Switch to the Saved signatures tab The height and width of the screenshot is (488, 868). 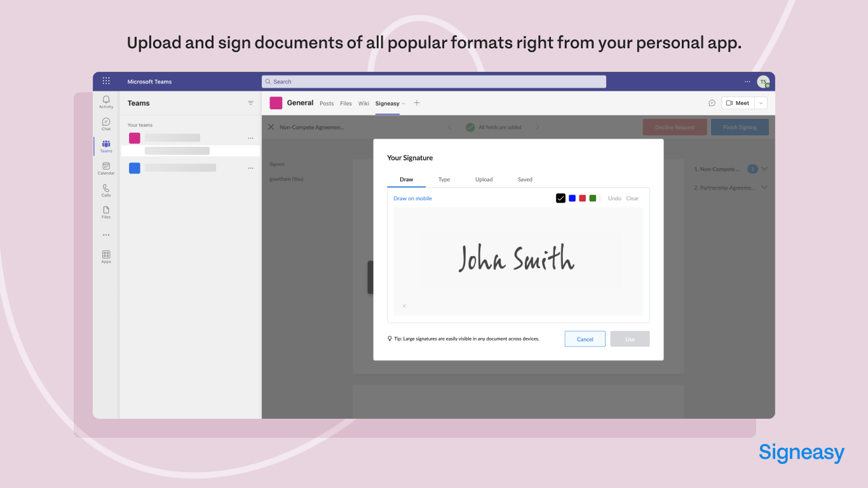pyautogui.click(x=525, y=179)
